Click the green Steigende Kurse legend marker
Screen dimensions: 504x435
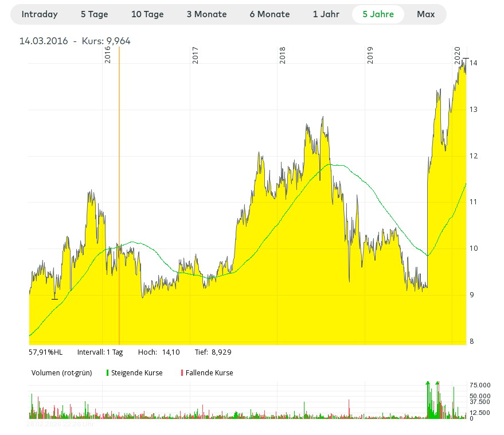coord(108,373)
